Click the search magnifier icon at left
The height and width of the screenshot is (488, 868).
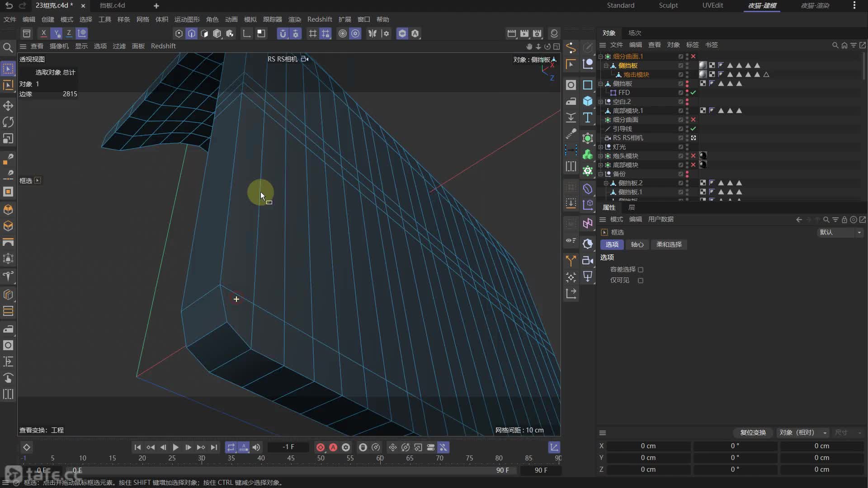(x=8, y=47)
